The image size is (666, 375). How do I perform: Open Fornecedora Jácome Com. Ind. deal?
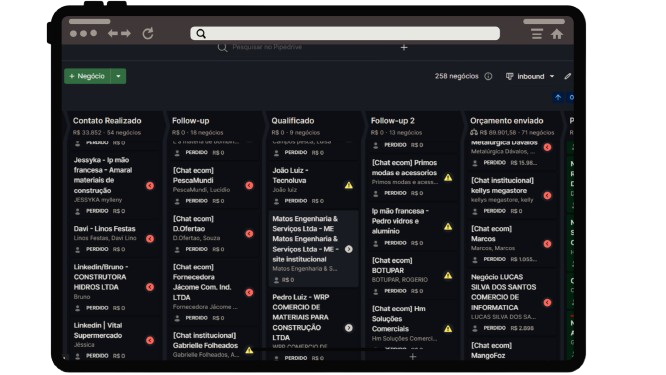coord(213,292)
